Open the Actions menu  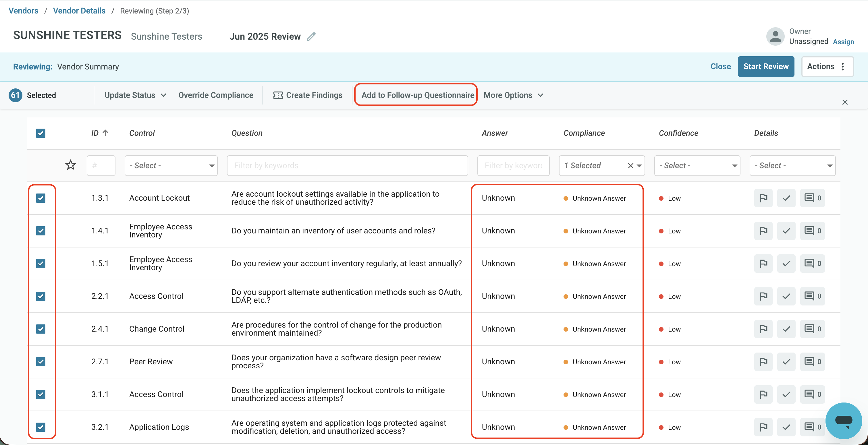coord(827,66)
